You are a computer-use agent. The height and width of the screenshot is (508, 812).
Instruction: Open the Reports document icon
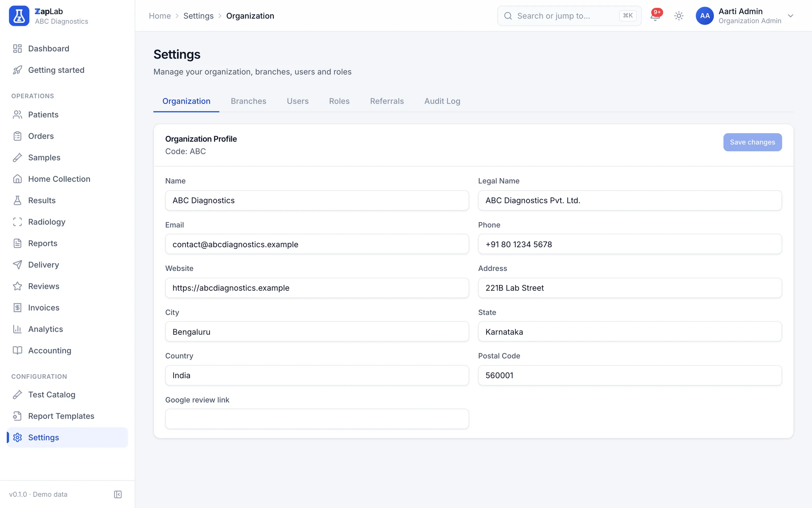point(17,243)
